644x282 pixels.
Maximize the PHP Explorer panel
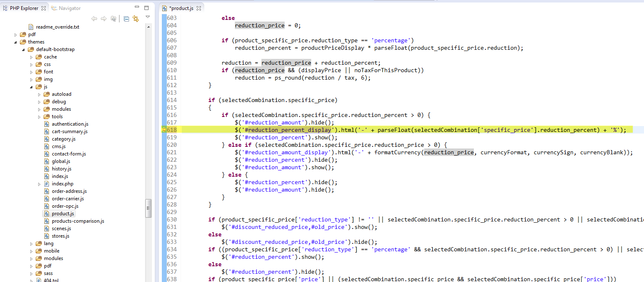[x=146, y=7]
